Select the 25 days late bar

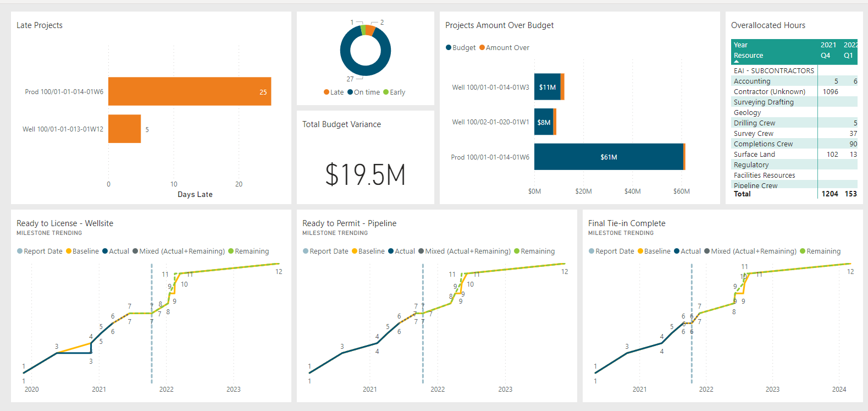(x=190, y=91)
